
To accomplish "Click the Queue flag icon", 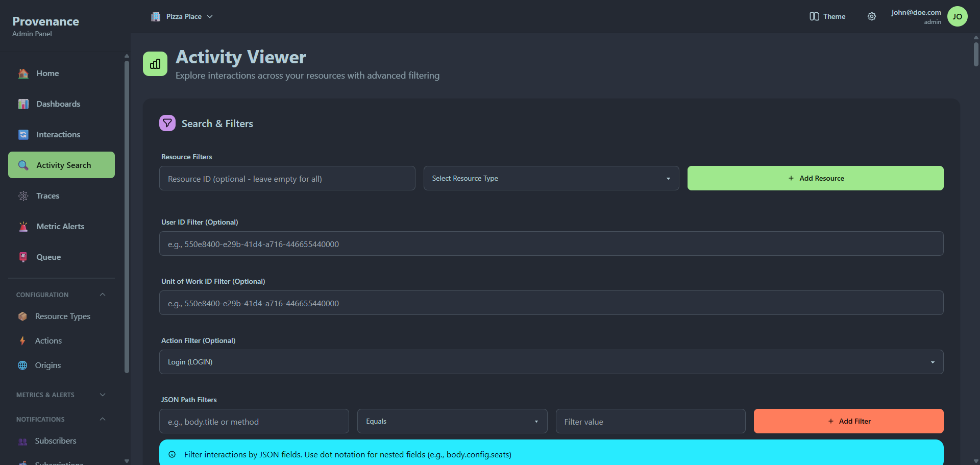I will coord(23,257).
